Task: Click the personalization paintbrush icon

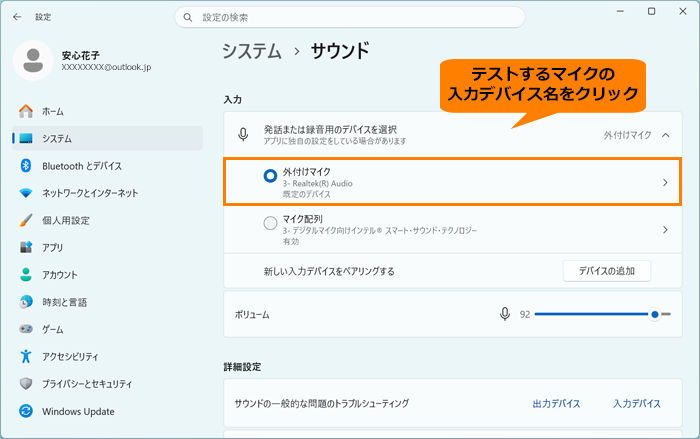Action: (26, 220)
